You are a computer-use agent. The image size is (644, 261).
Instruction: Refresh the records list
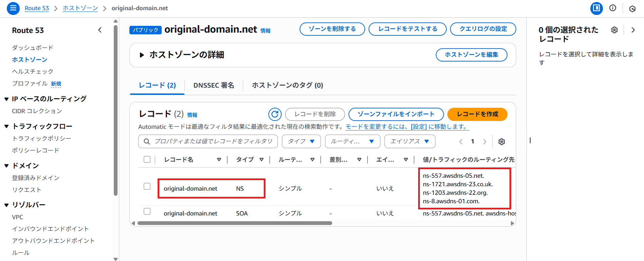[275, 114]
